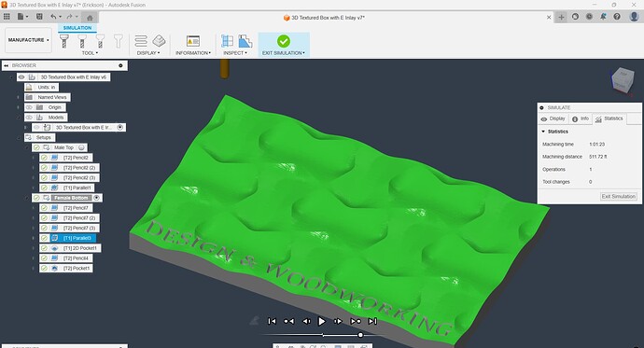Image resolution: width=644 pixels, height=348 pixels.
Task: Click the Inspect measure icon
Action: [x=227, y=41]
